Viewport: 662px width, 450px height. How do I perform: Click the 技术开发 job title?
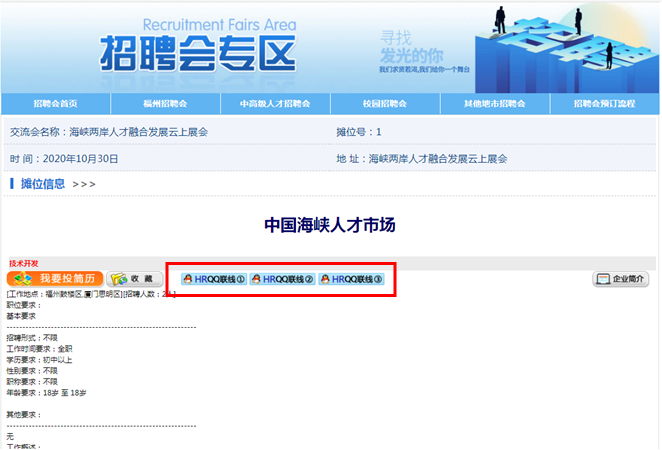[24, 263]
